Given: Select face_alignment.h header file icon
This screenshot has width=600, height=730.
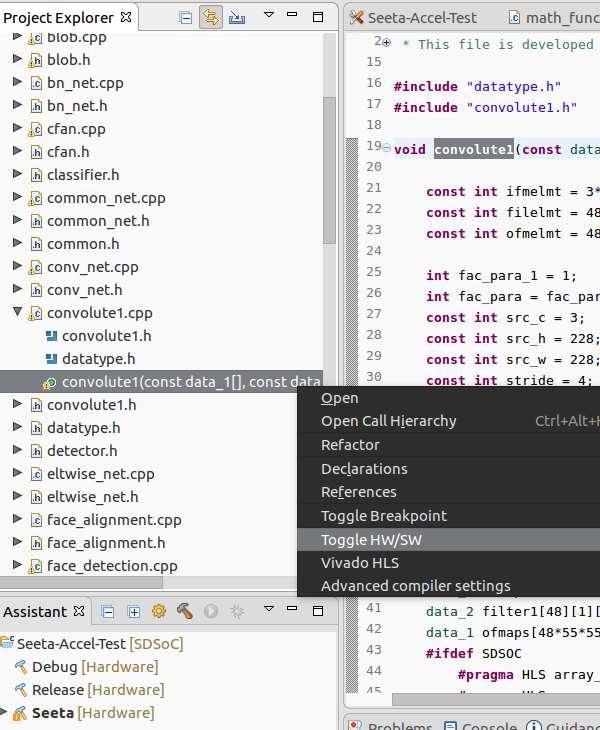Looking at the screenshot, I should tap(36, 543).
